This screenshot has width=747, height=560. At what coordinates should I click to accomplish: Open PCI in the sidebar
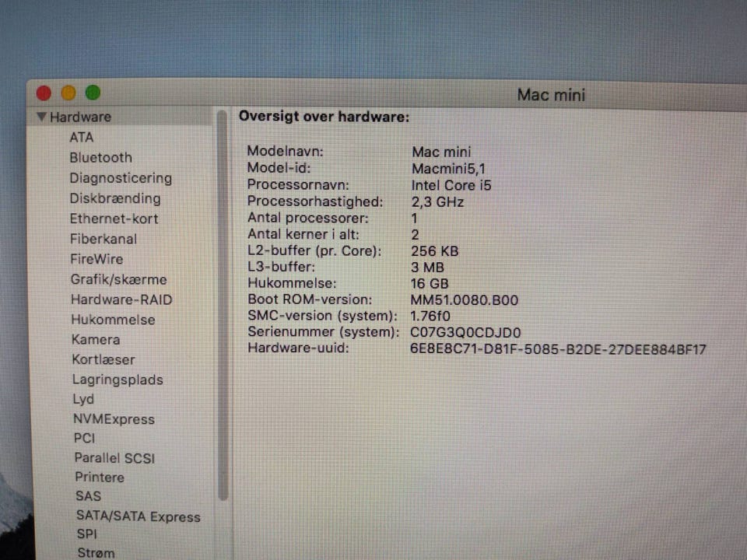[84, 439]
